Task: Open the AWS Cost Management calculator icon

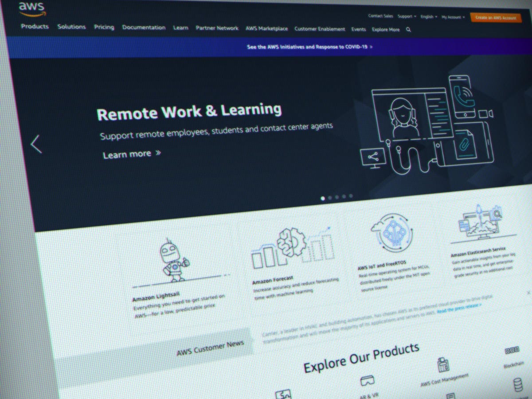Action: point(442,364)
